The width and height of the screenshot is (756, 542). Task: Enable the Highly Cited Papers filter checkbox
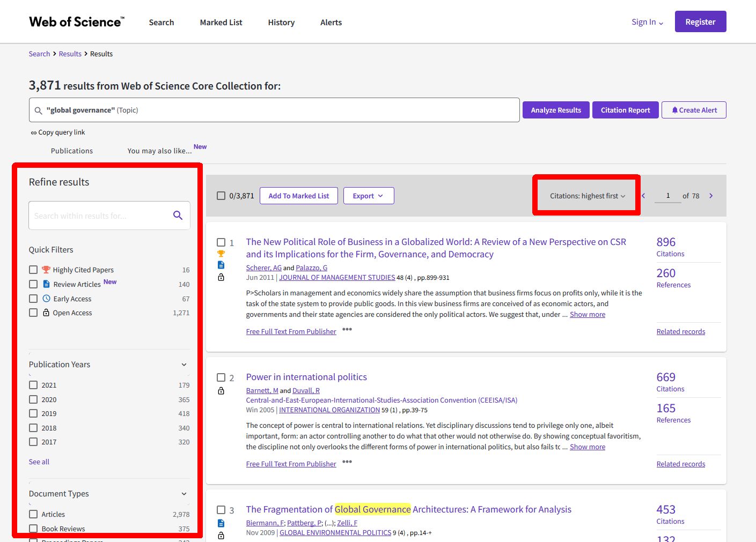coord(33,270)
